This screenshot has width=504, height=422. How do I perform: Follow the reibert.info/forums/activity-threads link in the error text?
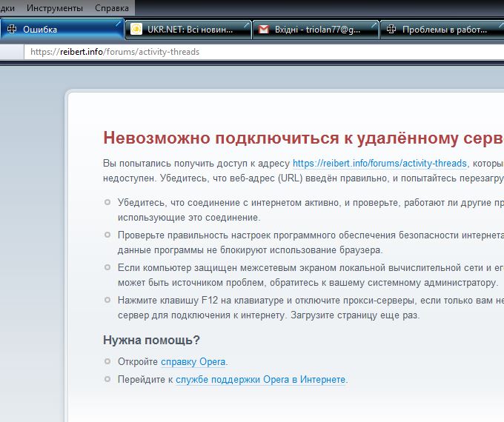379,163
